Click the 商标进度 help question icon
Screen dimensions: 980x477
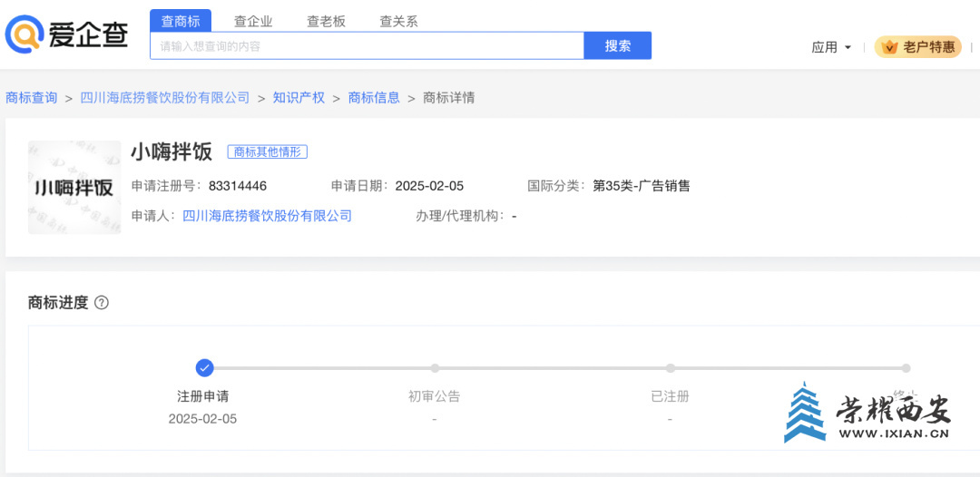coord(102,304)
